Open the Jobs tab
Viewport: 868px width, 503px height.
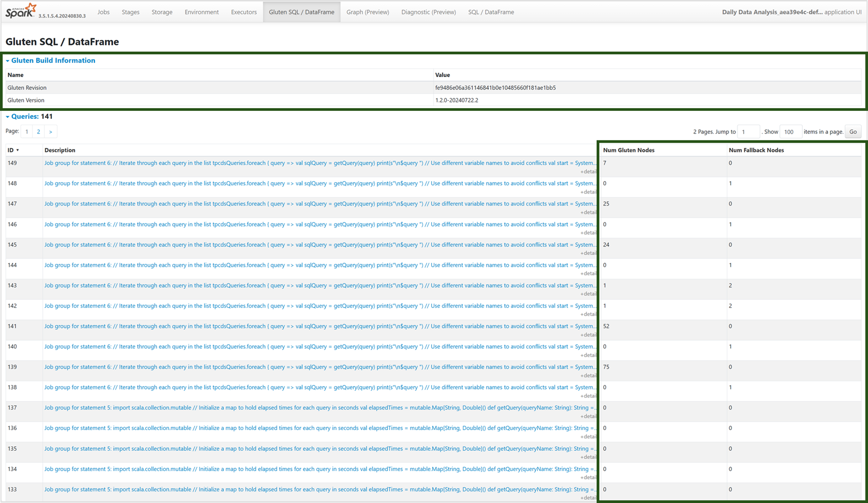click(x=103, y=12)
